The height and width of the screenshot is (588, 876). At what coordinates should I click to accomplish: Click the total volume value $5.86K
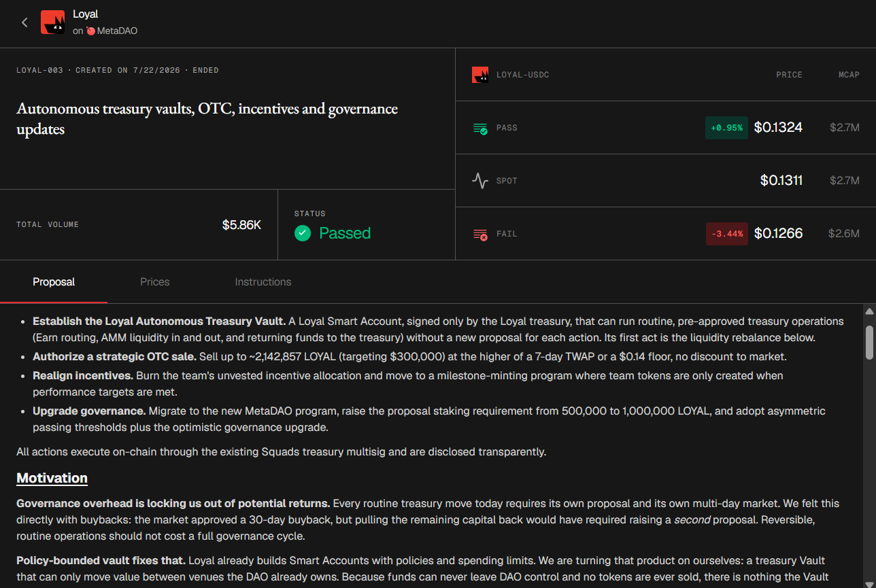click(241, 224)
